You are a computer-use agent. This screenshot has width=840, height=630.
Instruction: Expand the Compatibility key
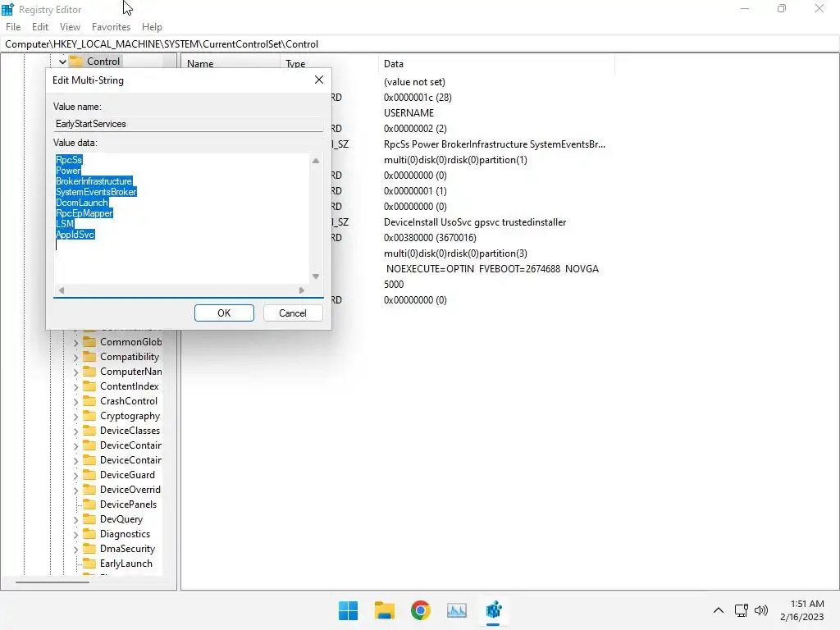[x=75, y=358]
